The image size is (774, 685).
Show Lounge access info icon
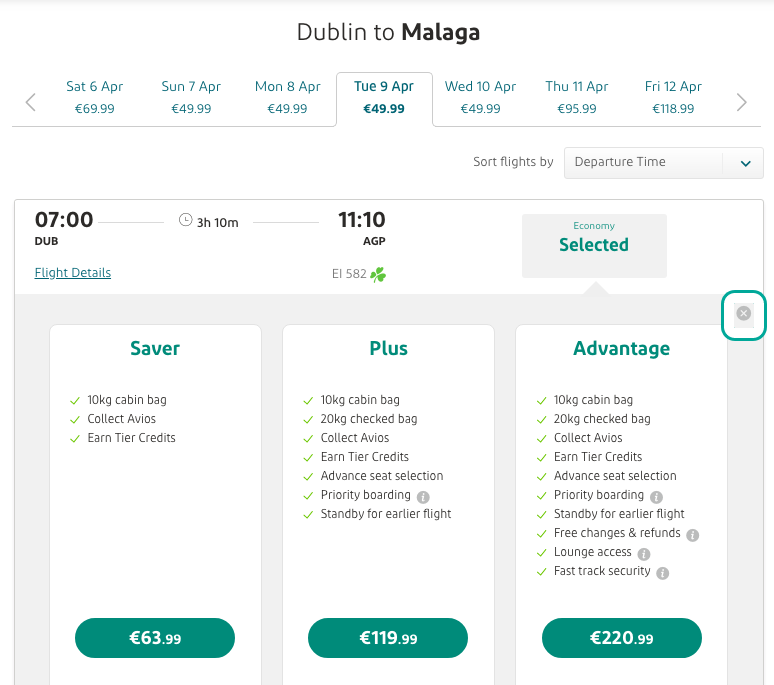click(x=644, y=553)
